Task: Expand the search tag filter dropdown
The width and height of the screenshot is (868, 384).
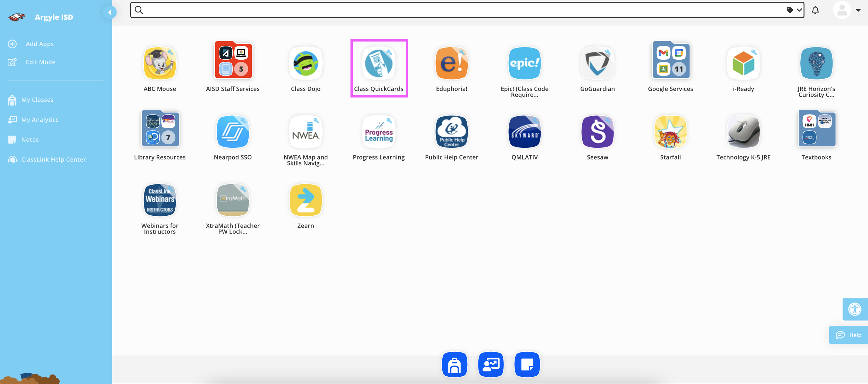Action: (x=794, y=10)
